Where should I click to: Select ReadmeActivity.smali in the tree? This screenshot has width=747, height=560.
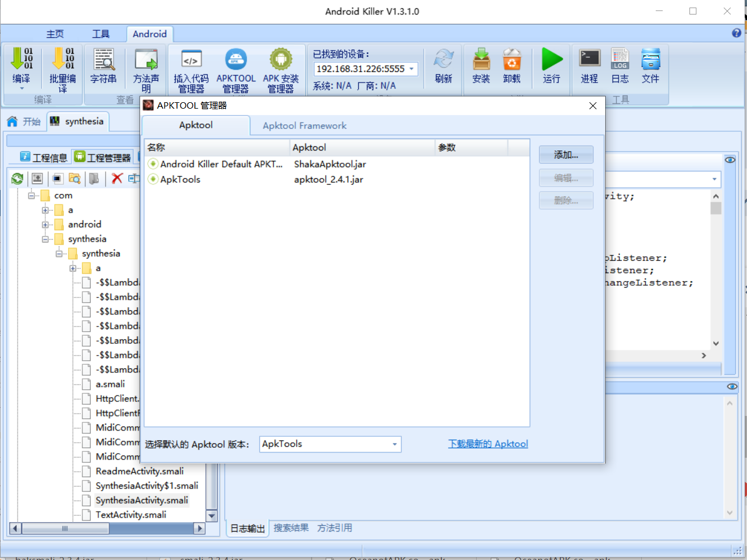coord(140,471)
